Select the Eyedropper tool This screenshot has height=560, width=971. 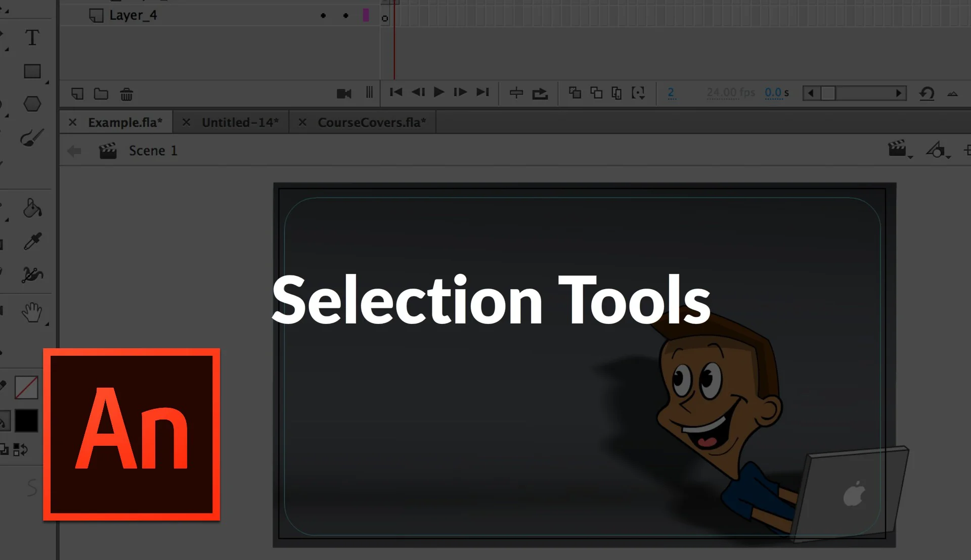[x=31, y=242]
